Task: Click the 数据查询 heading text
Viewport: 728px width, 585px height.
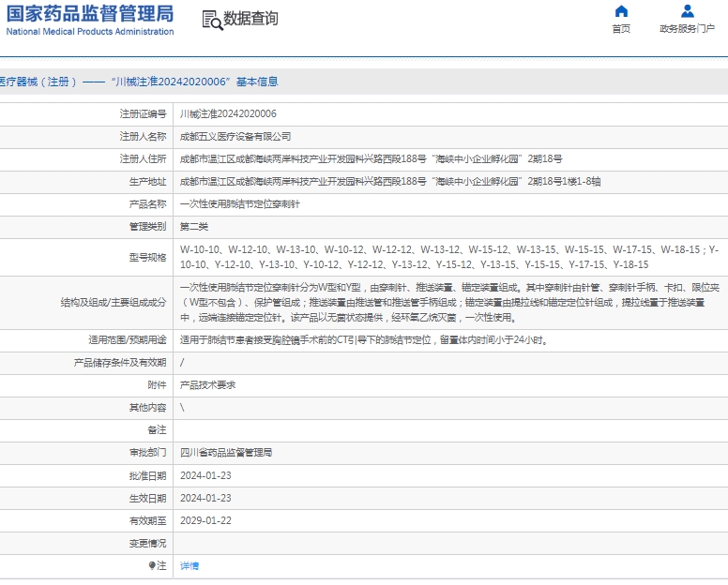Action: pos(250,19)
